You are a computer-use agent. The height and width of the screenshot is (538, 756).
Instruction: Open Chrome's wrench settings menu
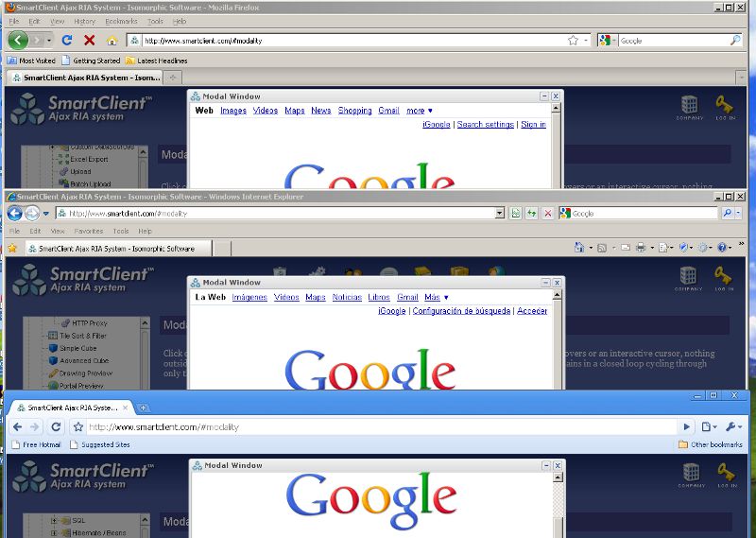click(732, 427)
